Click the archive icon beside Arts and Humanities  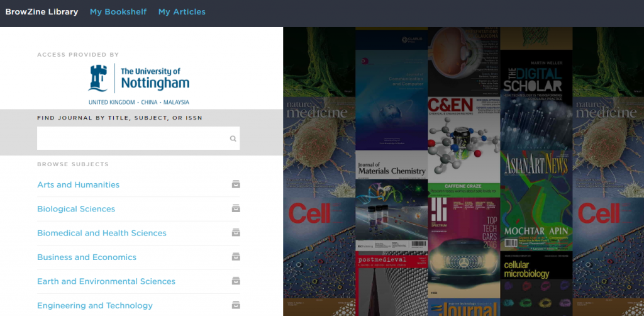click(x=235, y=184)
